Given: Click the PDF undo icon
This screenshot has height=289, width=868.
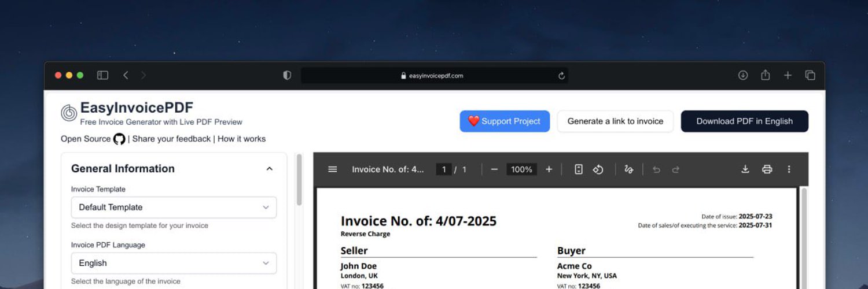Looking at the screenshot, I should point(656,169).
